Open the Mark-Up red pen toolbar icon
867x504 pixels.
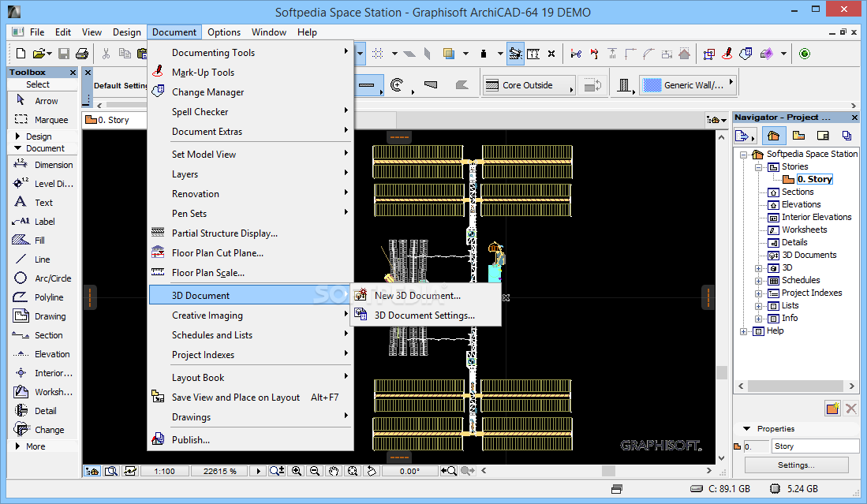pyautogui.click(x=727, y=54)
